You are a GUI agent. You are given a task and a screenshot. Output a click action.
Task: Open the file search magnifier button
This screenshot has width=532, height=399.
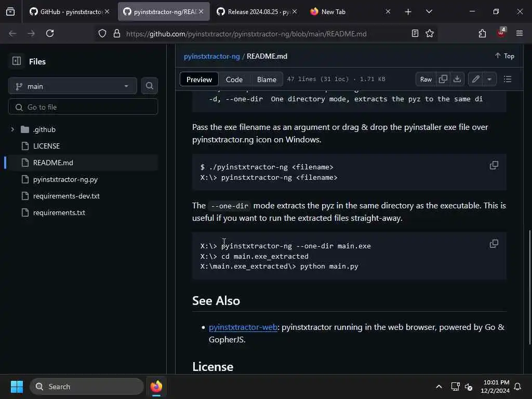[149, 86]
